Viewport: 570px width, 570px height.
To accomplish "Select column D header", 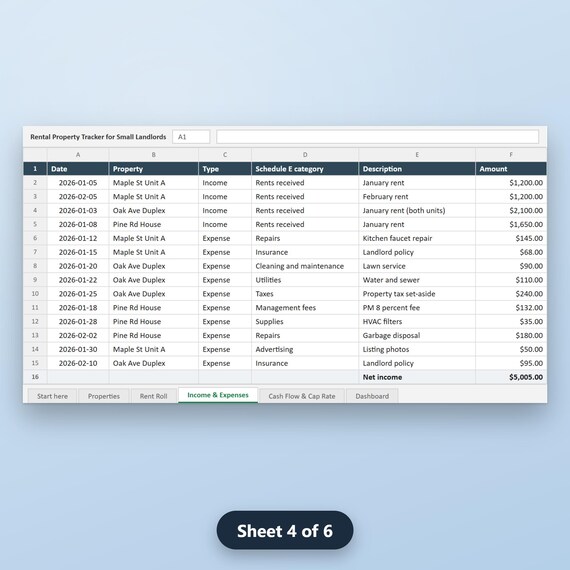I will click(305, 155).
